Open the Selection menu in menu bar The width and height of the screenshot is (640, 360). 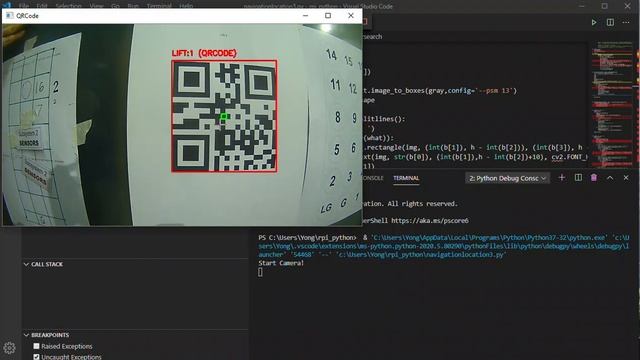(68, 6)
